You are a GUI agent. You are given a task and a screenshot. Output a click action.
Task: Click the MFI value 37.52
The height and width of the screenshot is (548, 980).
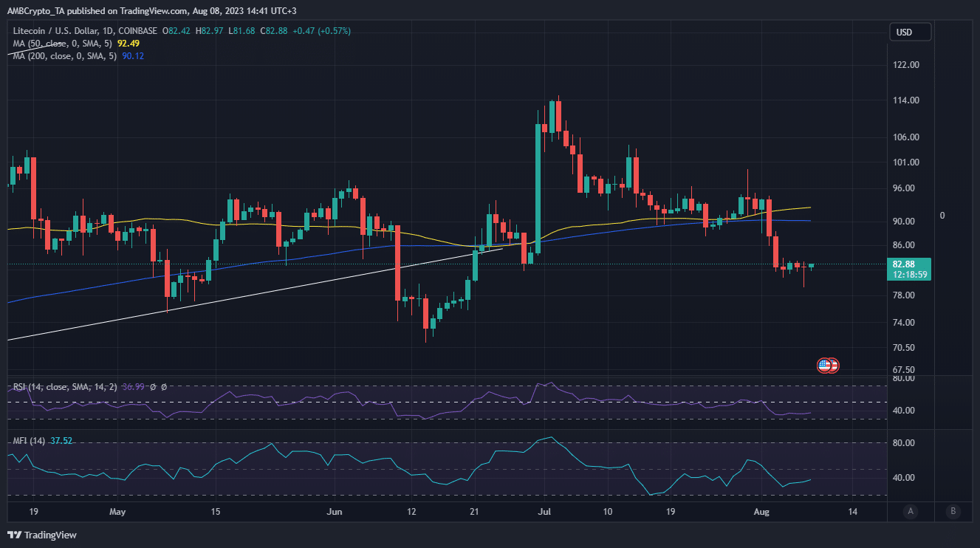(x=61, y=441)
